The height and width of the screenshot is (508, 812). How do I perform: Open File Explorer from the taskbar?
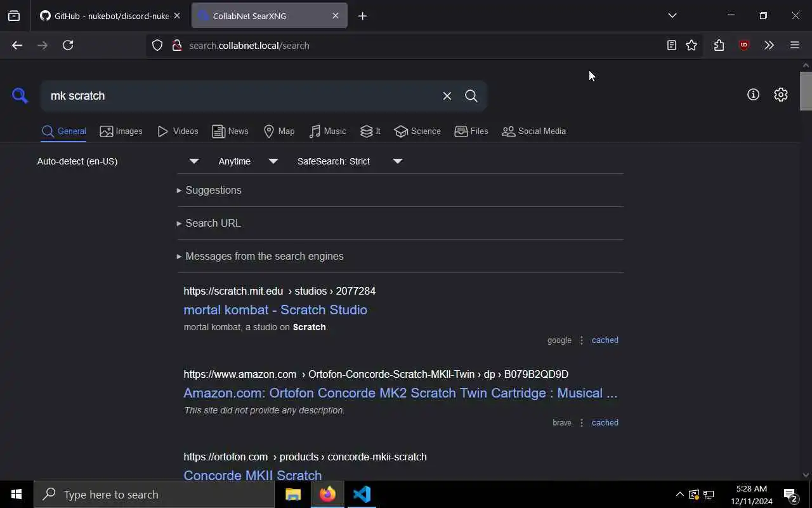(293, 494)
